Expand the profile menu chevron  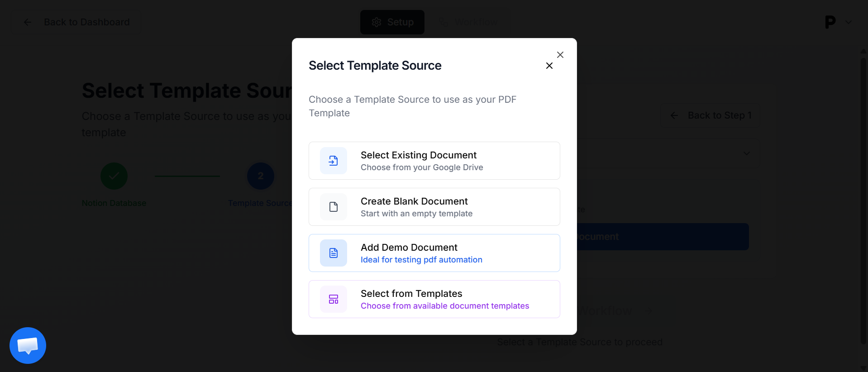point(848,22)
